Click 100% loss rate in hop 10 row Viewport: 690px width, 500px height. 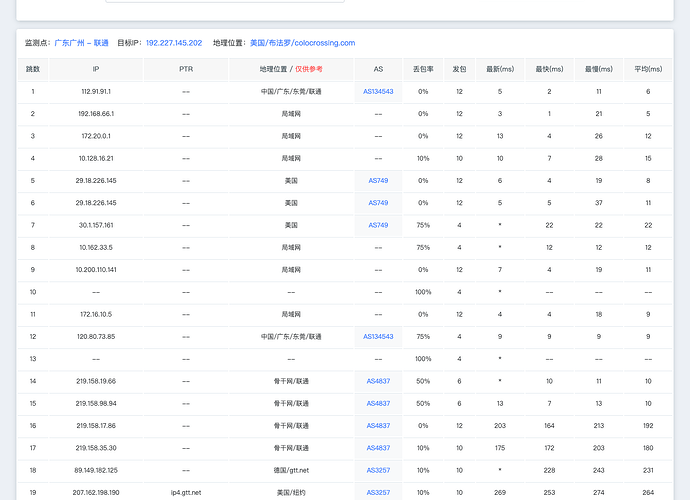tap(423, 292)
